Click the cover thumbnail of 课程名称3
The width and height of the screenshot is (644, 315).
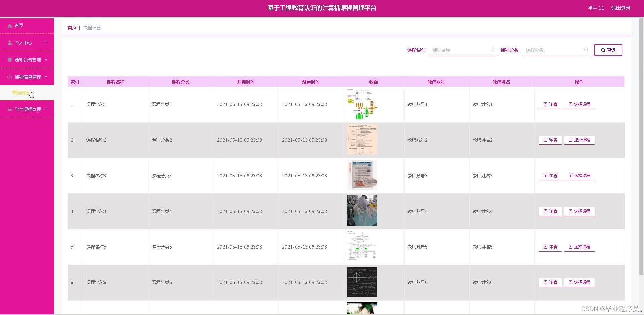pyautogui.click(x=362, y=175)
